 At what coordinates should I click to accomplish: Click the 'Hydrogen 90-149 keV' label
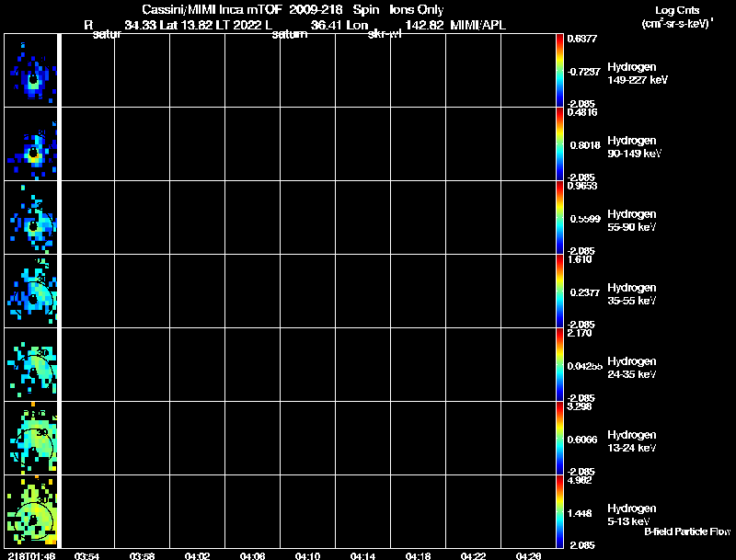coord(634,147)
